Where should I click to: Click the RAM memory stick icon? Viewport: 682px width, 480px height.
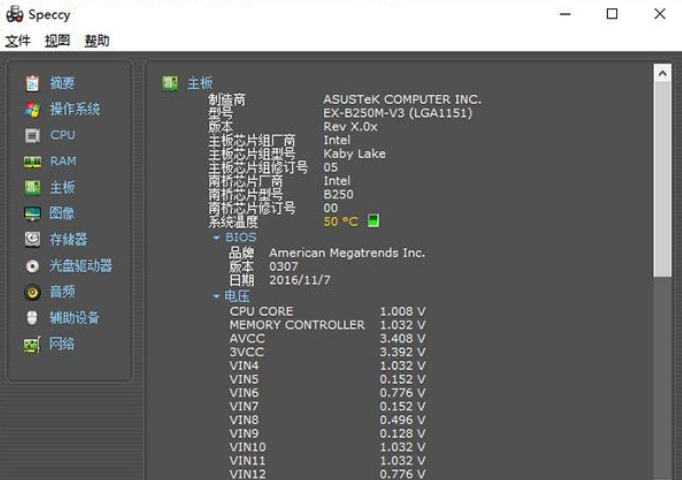(32, 162)
